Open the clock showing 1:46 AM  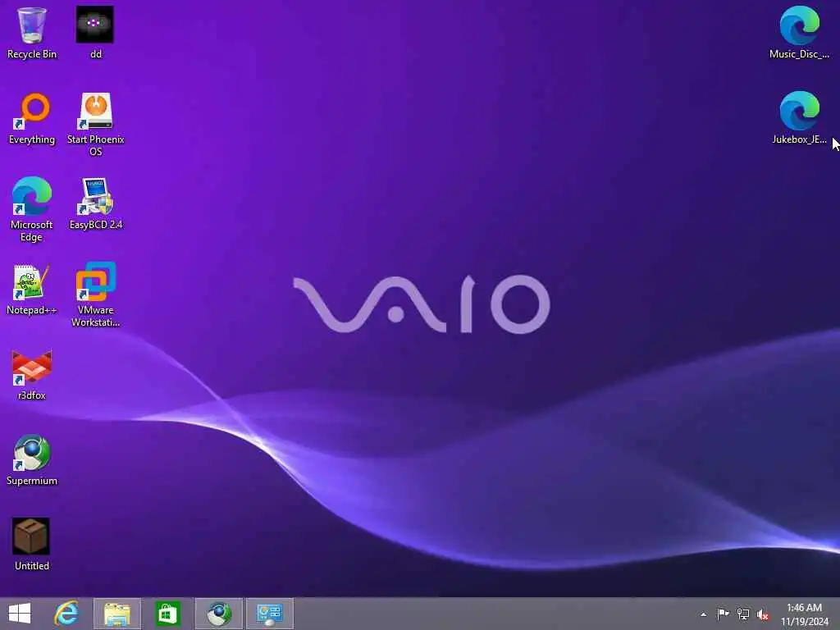(805, 614)
